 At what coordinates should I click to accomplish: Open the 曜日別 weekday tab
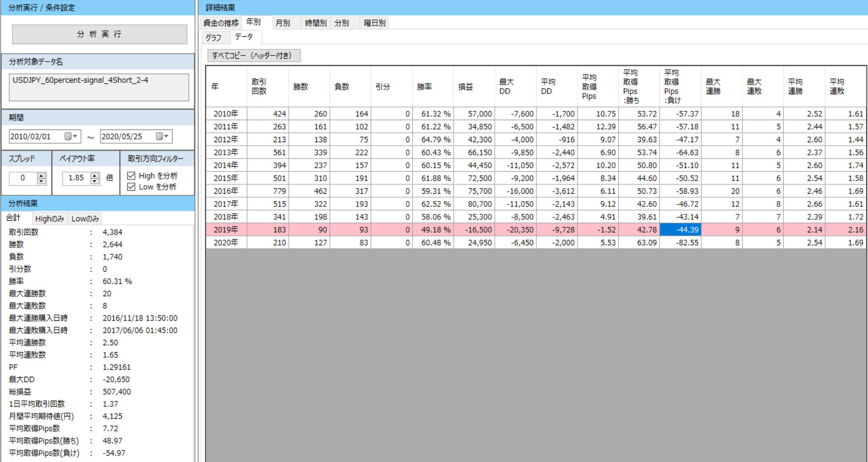pyautogui.click(x=375, y=23)
